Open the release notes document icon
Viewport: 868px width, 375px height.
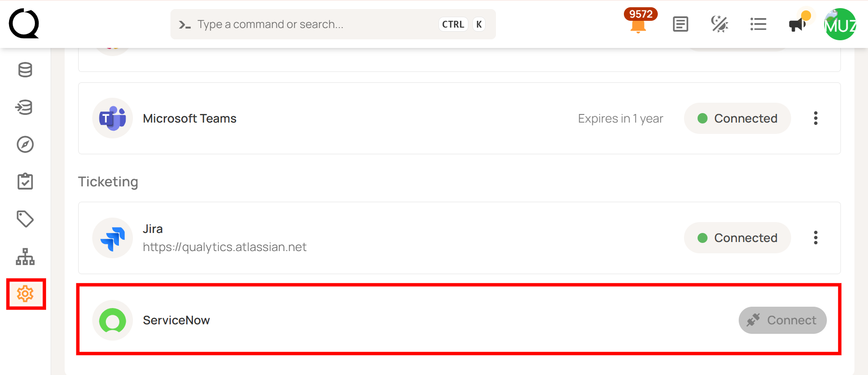(x=680, y=24)
